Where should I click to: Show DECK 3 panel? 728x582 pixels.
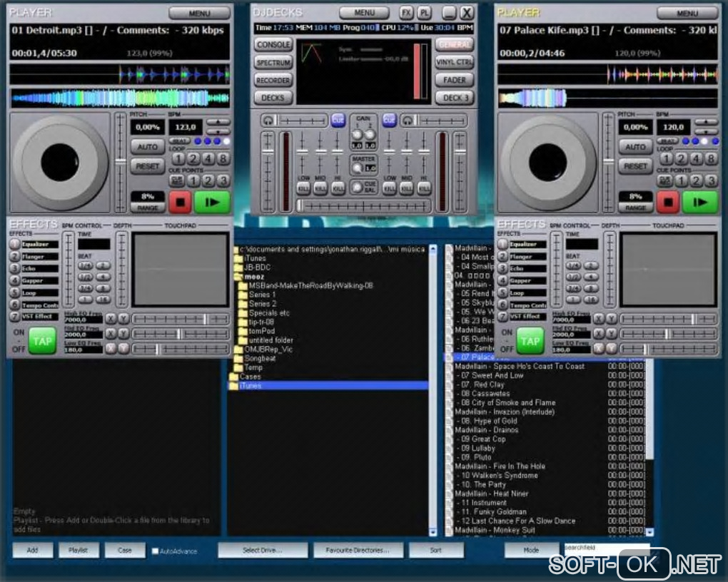(x=454, y=98)
